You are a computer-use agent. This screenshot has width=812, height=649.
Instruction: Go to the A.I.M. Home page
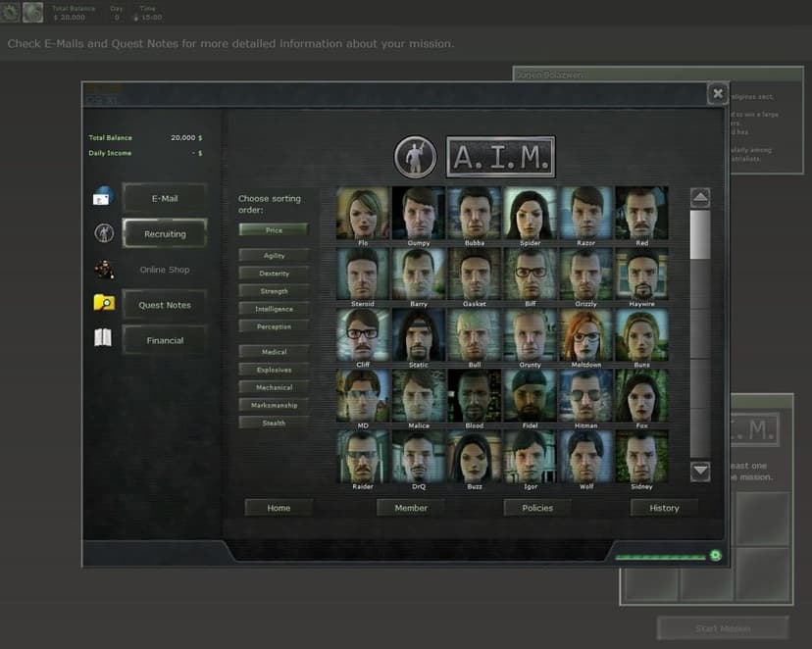279,508
